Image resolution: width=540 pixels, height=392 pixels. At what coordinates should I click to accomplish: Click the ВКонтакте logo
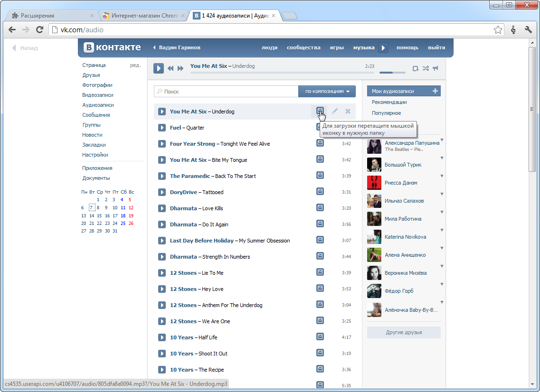tap(112, 47)
